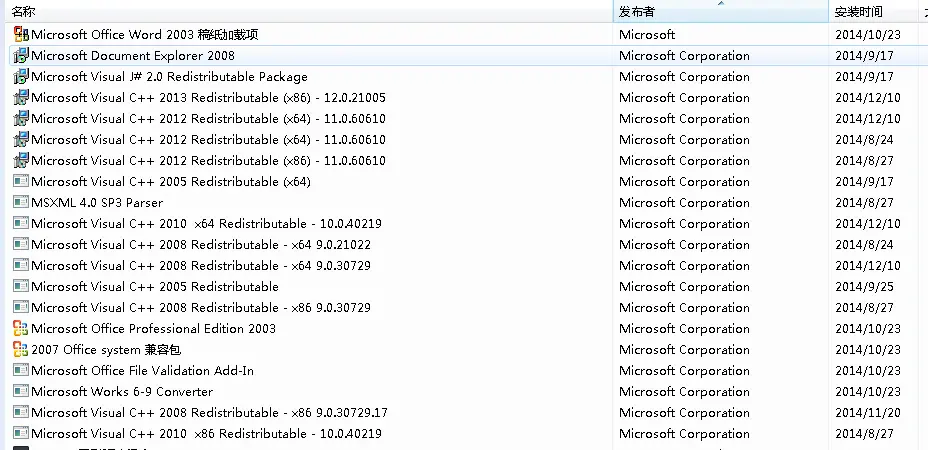Sort by the 安装时间 column header
This screenshot has height=450, width=928.
coord(874,11)
